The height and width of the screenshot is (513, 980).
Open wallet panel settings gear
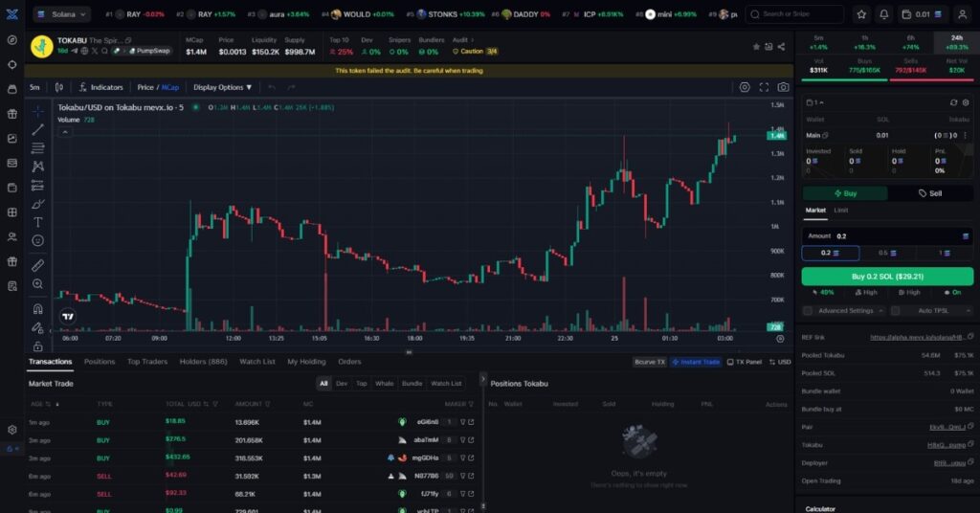click(966, 102)
